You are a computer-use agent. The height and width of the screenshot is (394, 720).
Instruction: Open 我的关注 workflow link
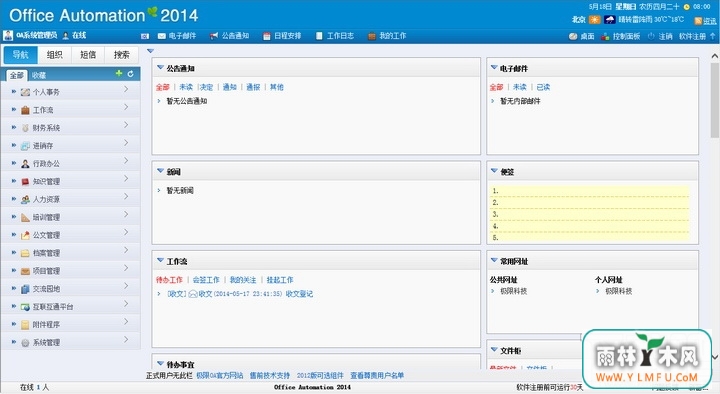click(x=243, y=280)
